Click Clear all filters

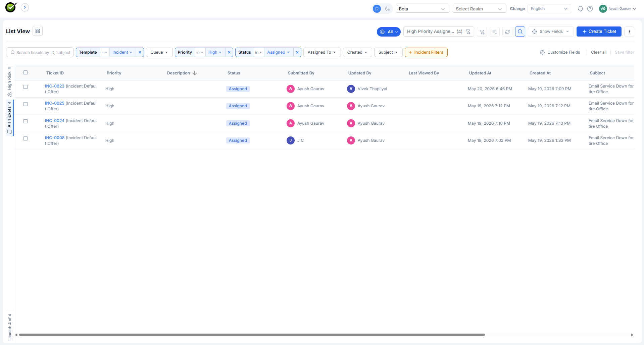pos(599,52)
